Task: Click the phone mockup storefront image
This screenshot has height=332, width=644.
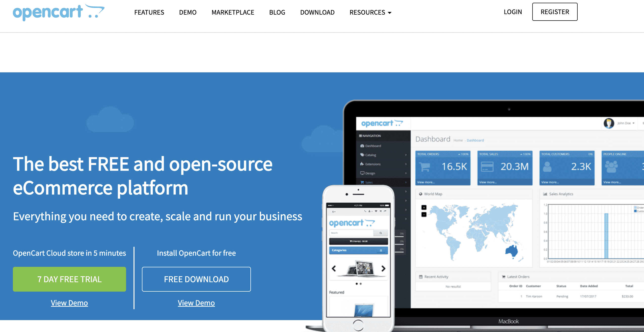Action: point(358,260)
